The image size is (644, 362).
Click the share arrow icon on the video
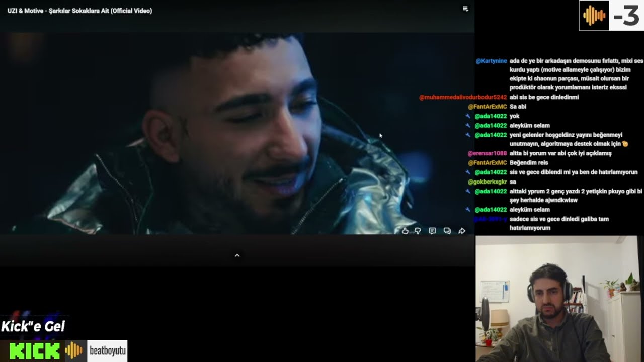(462, 231)
